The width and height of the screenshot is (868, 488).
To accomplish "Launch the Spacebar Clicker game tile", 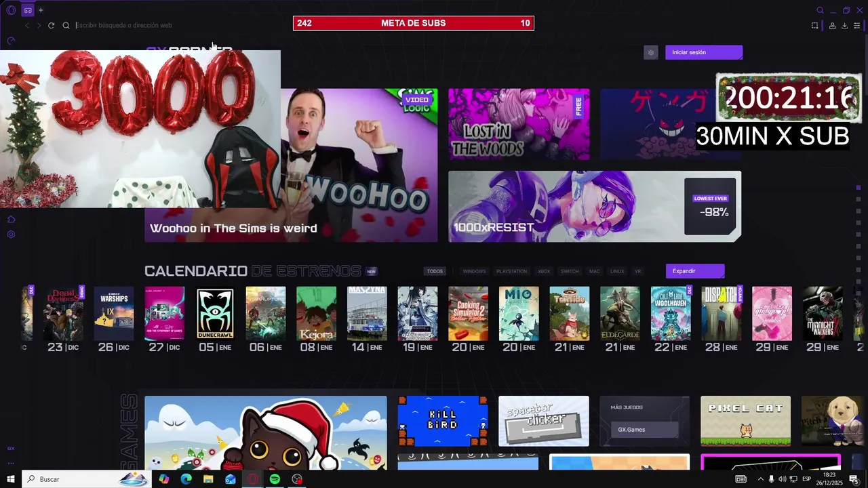I will [544, 422].
